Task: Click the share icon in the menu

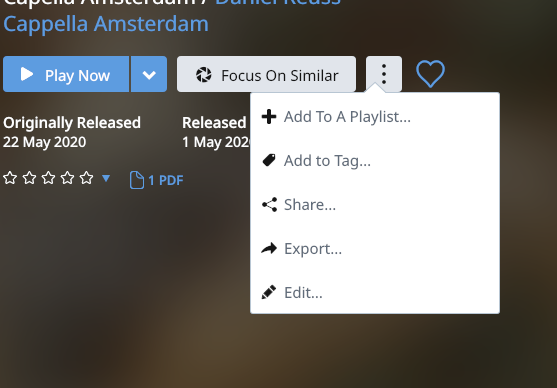Action: (269, 205)
